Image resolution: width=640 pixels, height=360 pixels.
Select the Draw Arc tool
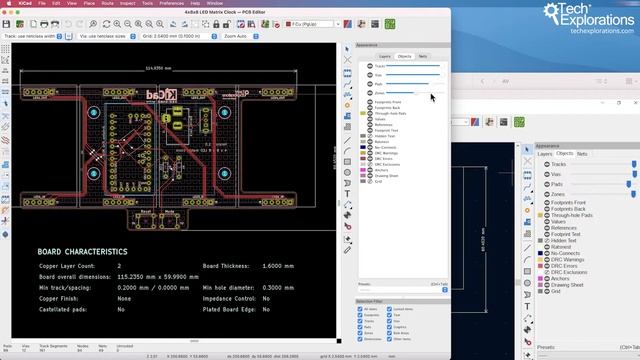point(347,151)
